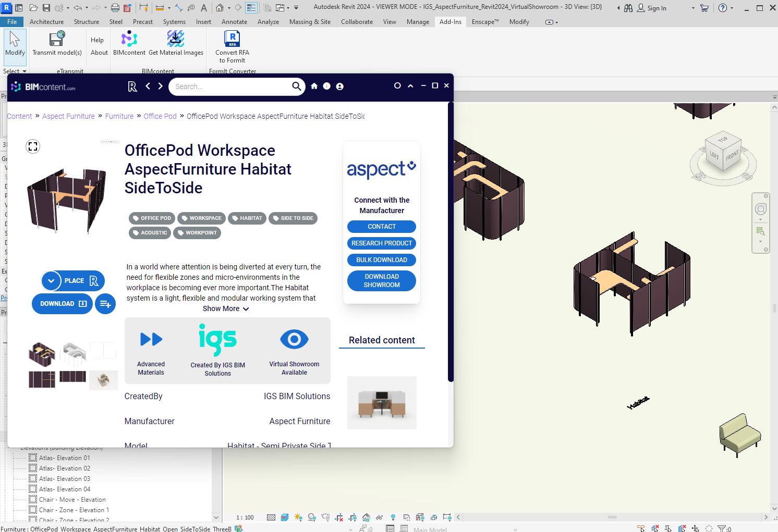Toggle Thin Lines icon in quick access toolbar
This screenshot has width=778, height=532.
pos(251,8)
